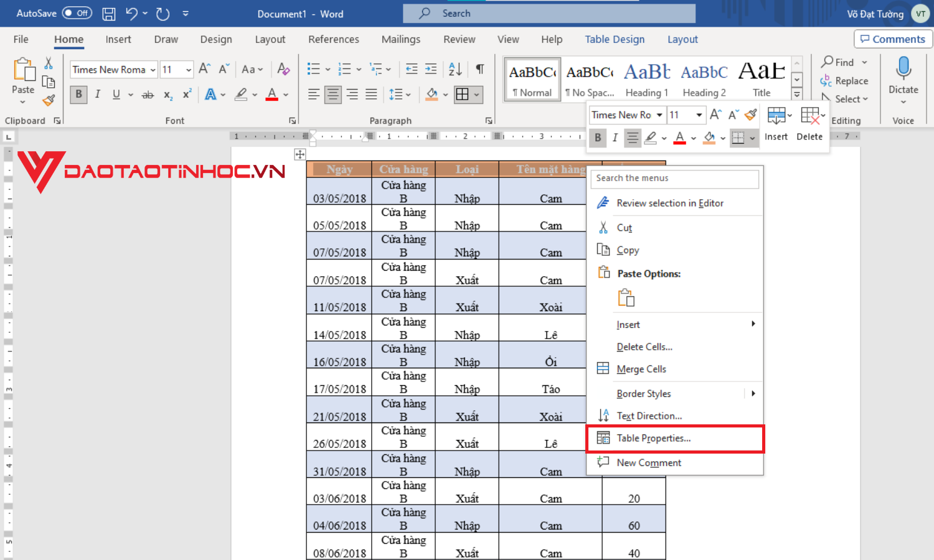Toggle the Show/Hide paragraph marks
This screenshot has height=560, width=934.
point(479,69)
